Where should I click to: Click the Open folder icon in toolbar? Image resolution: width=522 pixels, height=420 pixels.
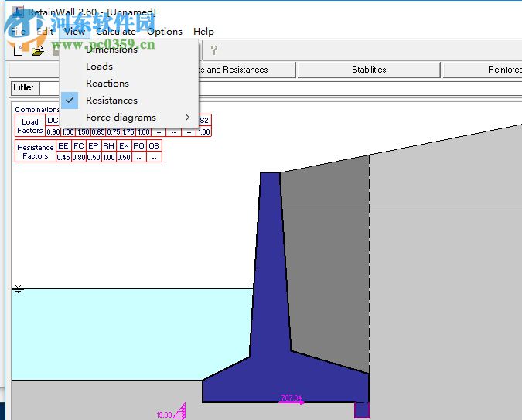37,51
